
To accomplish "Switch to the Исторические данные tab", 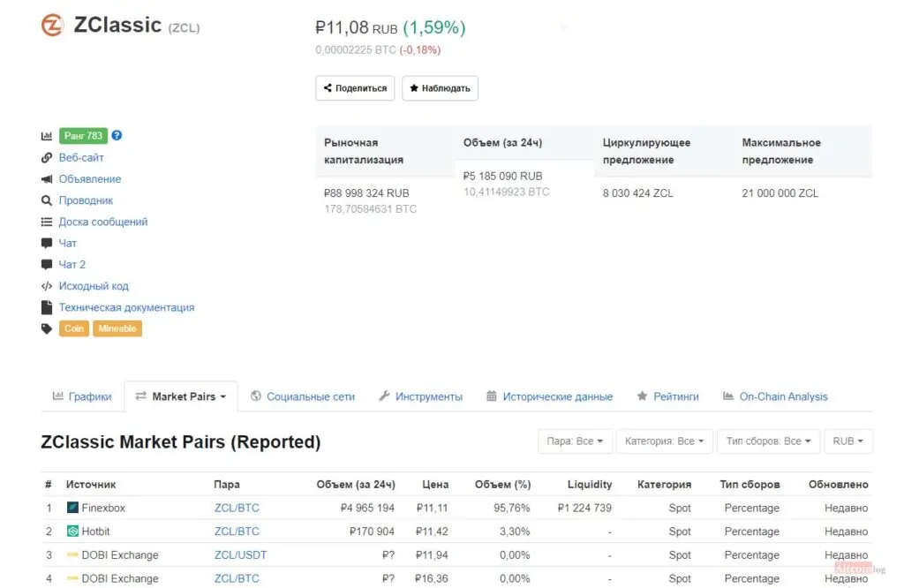I will [x=549, y=396].
